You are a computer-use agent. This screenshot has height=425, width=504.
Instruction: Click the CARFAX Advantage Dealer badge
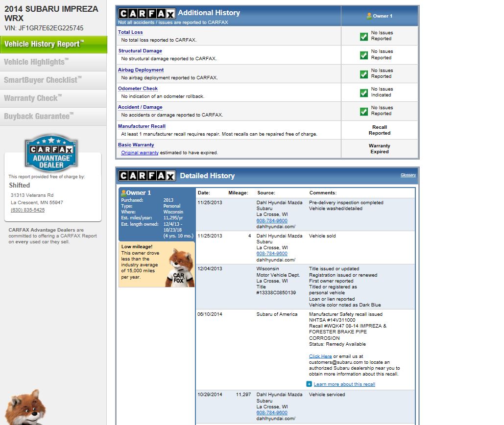51,153
